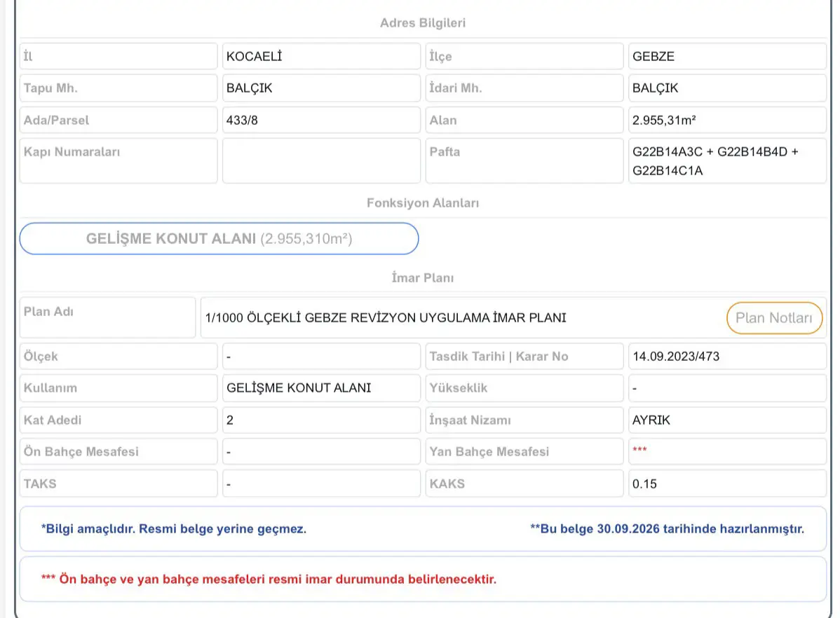The image size is (840, 618).
Task: Click the red Ön bahçe ve yan bahçe warning
Action: click(269, 579)
